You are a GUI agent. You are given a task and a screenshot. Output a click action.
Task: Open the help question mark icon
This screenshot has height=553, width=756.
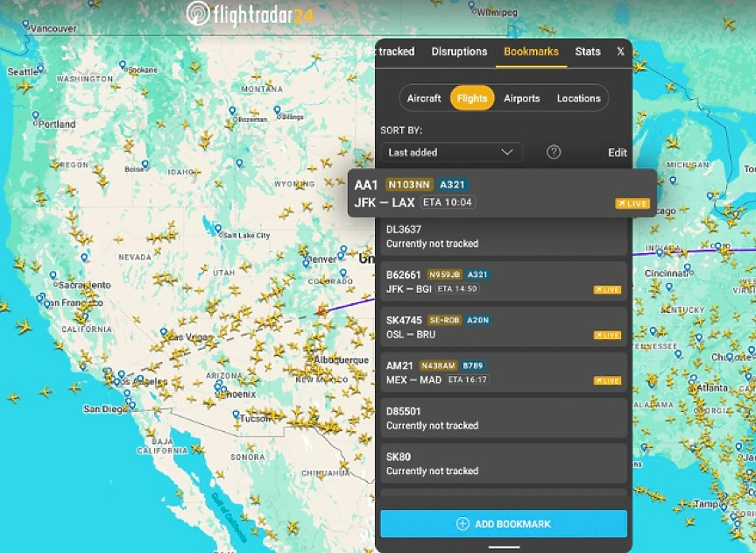(x=554, y=152)
